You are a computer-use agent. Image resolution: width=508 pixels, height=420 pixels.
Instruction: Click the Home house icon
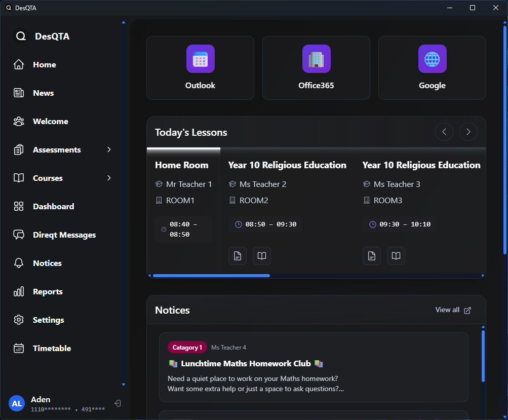[x=19, y=64]
